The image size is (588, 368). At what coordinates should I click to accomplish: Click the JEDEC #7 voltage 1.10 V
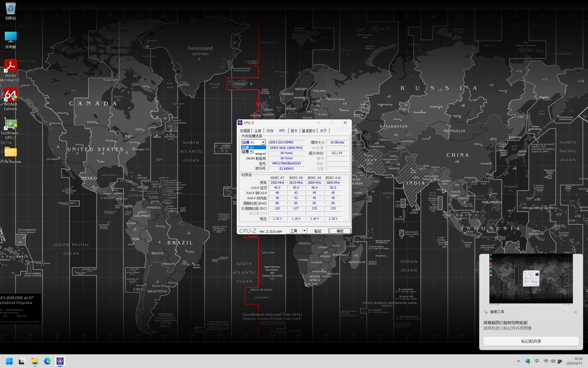[x=277, y=219]
